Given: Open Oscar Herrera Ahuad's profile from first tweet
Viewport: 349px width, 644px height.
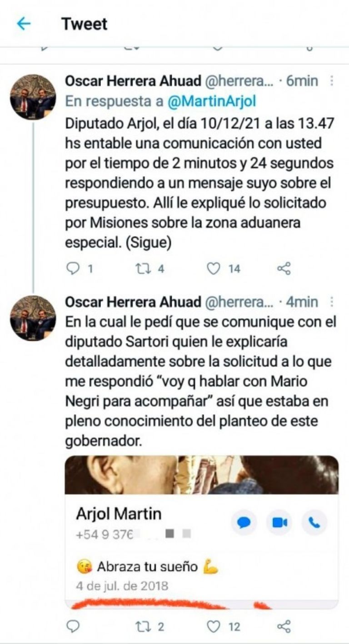Looking at the screenshot, I should tap(134, 81).
